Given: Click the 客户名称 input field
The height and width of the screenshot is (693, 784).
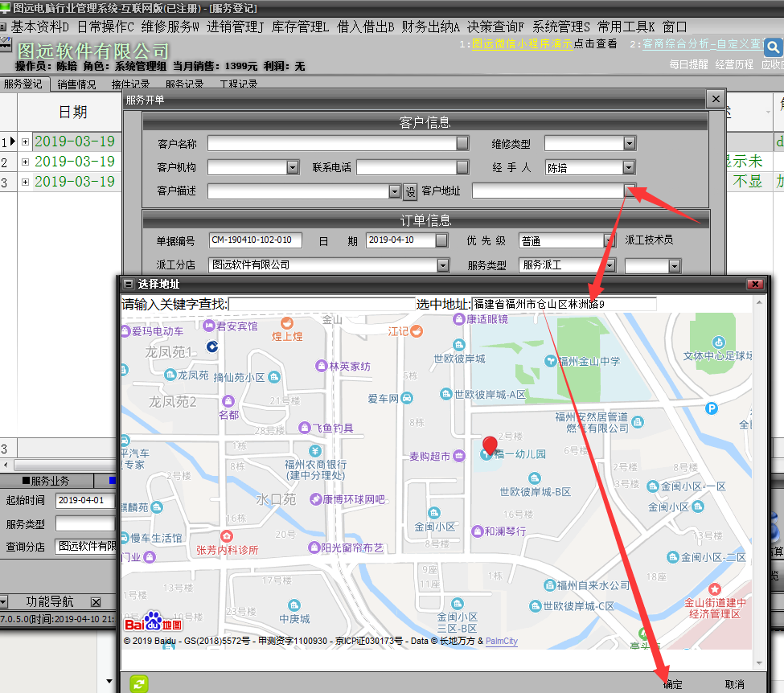Looking at the screenshot, I should coord(333,143).
